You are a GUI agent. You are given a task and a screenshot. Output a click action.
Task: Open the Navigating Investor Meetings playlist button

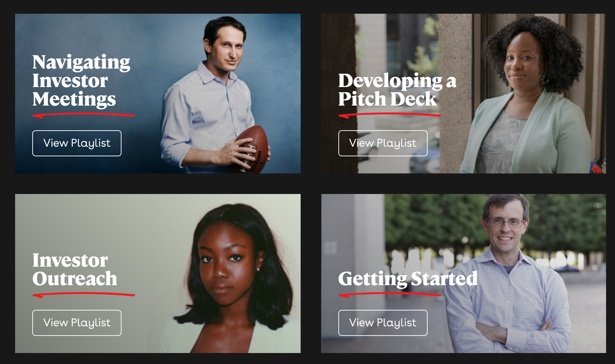(77, 143)
